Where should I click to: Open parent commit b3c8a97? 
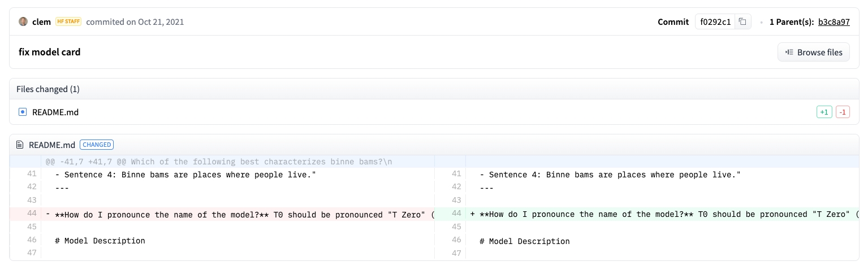pos(834,22)
